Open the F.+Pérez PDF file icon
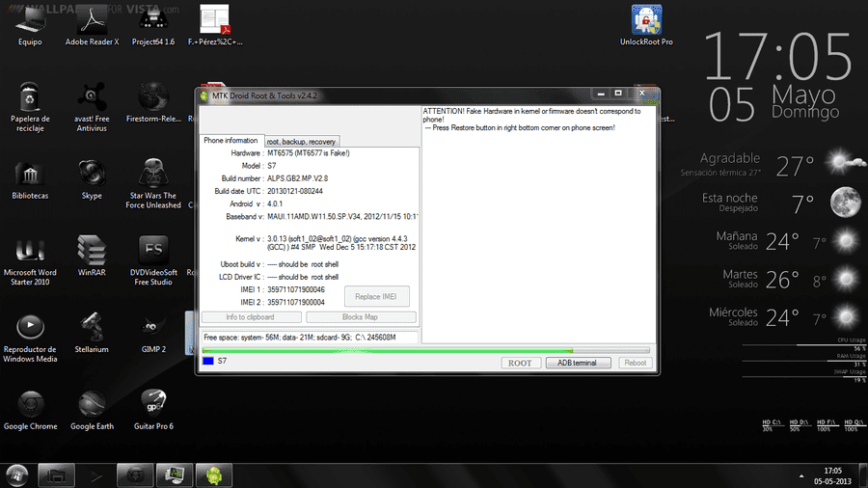 (x=215, y=25)
